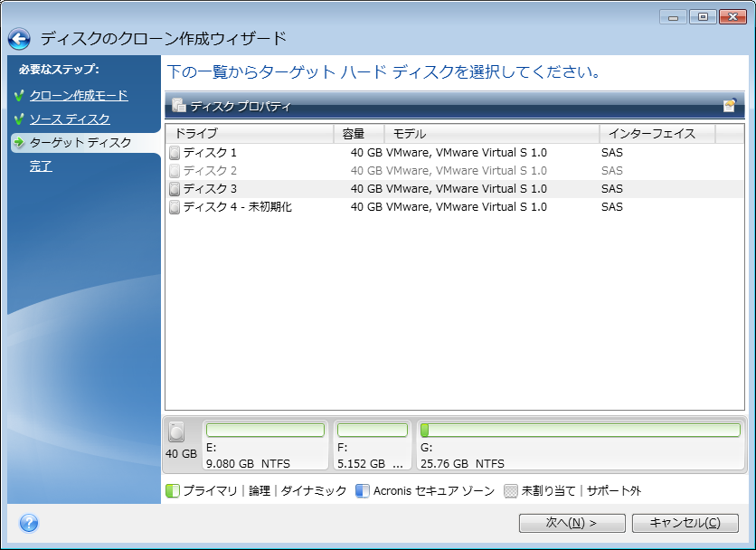Click the disk properties icon at toolbar right

click(x=729, y=106)
